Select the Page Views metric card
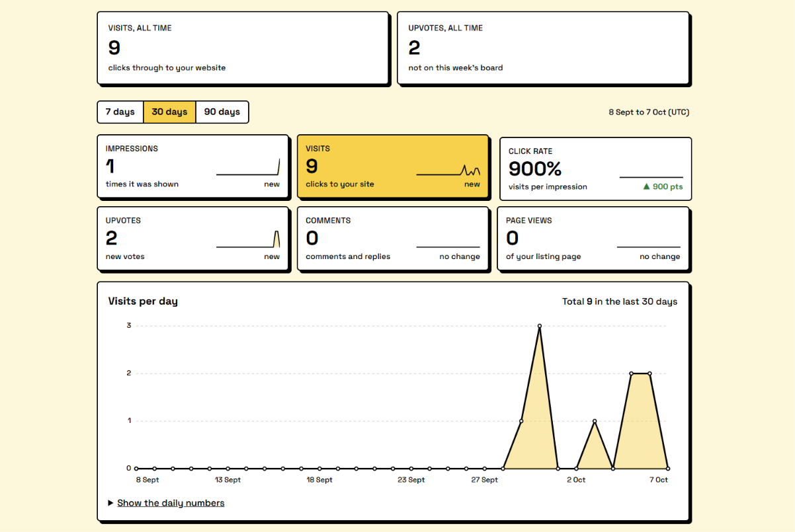 point(593,239)
